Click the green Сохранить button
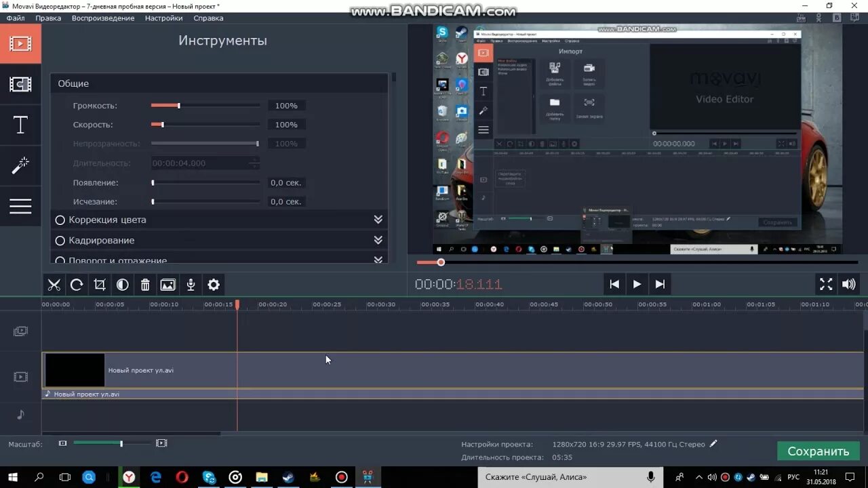 818,451
